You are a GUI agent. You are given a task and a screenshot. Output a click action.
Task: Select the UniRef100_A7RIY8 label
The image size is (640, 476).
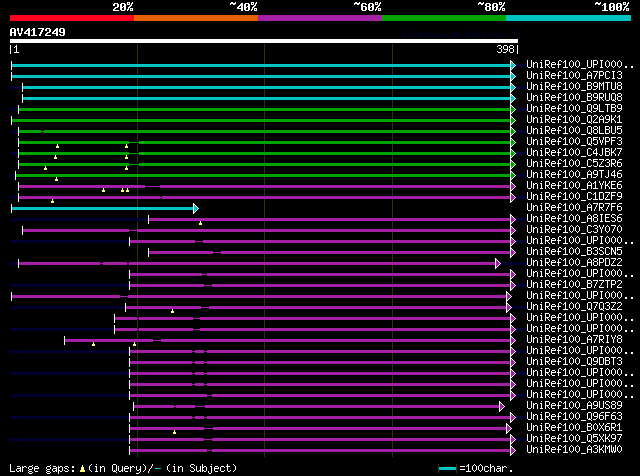(574, 340)
